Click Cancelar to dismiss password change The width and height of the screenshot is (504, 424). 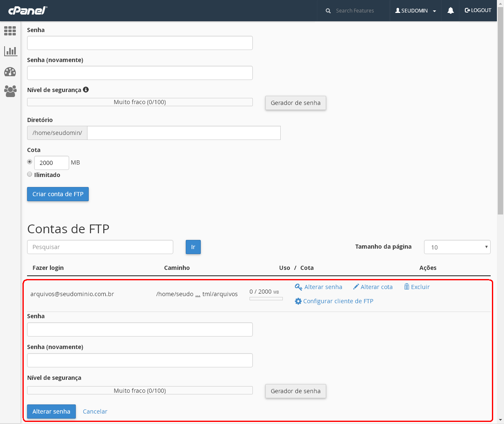[95, 412]
